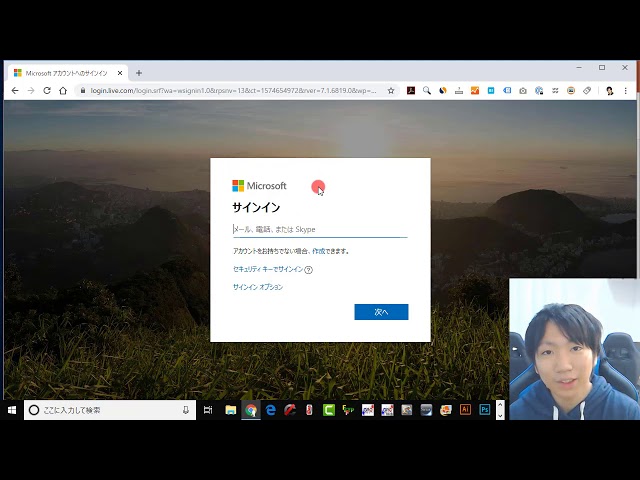
Task: Select the Microsoft アカウントへのサインイン tab
Action: (x=66, y=73)
